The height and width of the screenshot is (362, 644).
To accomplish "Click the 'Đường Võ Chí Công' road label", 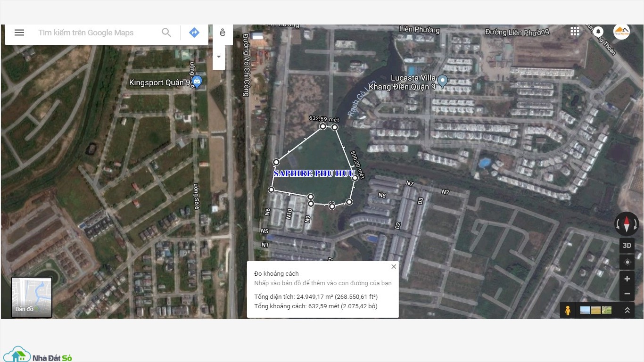I will 246,65.
